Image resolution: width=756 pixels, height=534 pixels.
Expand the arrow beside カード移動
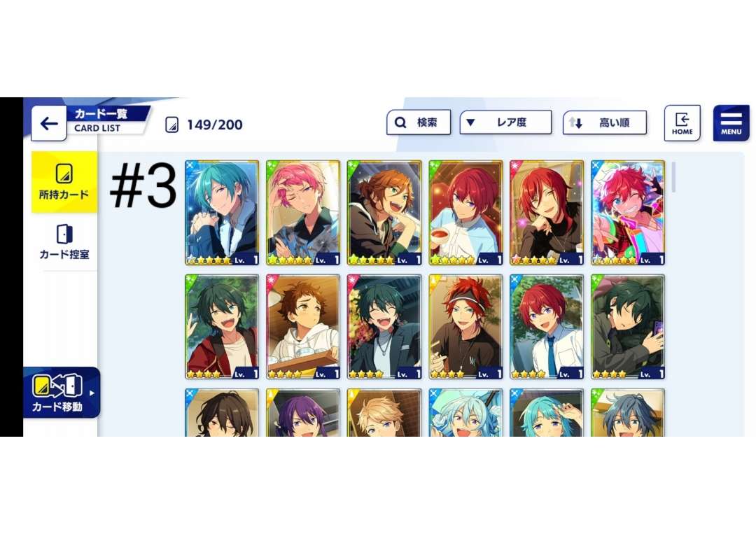tap(92, 393)
